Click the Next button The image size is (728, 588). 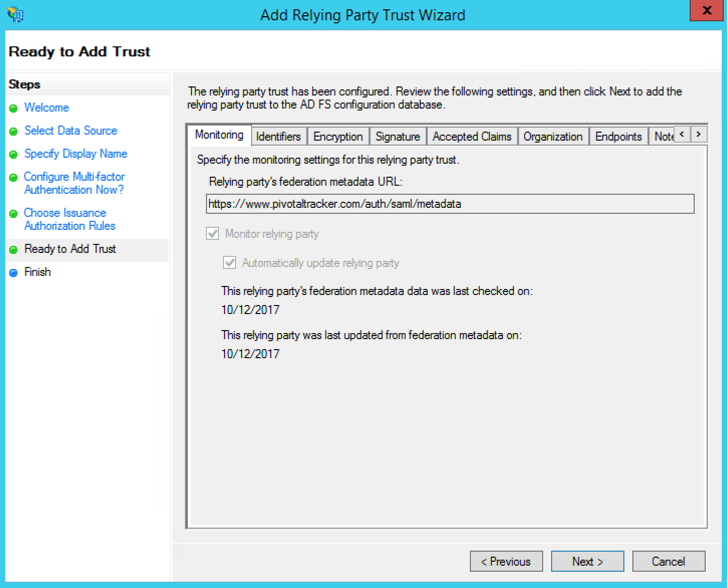click(x=588, y=561)
